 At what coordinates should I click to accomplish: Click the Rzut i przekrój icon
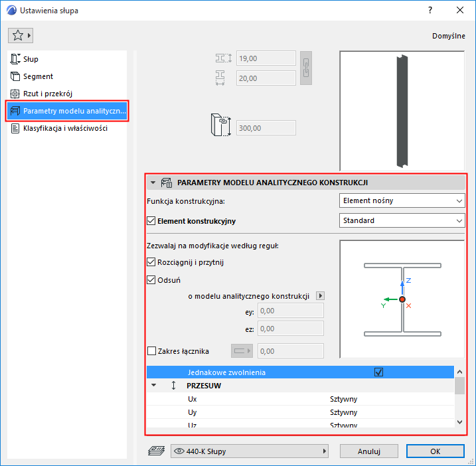[x=15, y=94]
